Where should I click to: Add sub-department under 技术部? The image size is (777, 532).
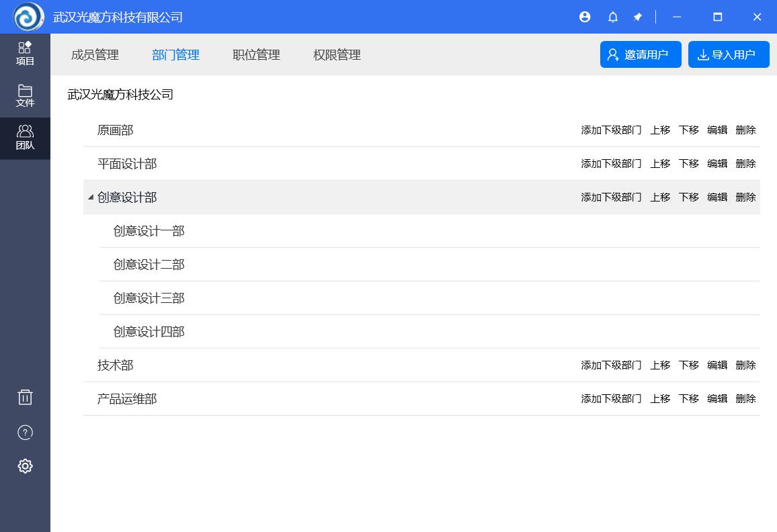(611, 365)
